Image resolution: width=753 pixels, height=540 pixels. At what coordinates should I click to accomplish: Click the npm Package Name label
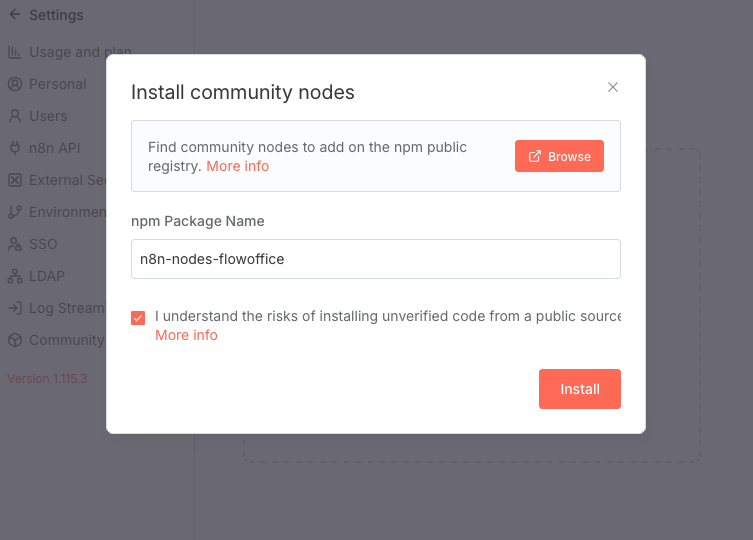[x=198, y=221]
